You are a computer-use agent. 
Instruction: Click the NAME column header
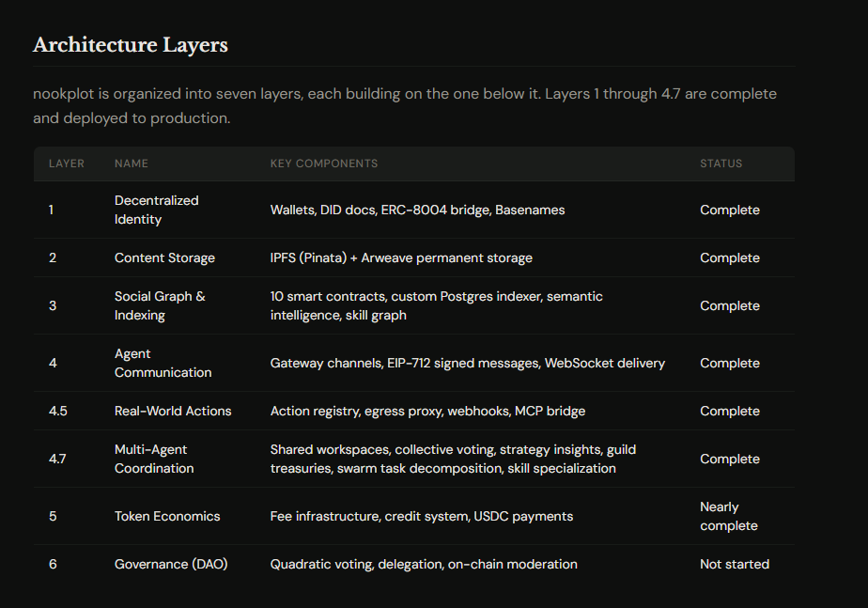132,164
